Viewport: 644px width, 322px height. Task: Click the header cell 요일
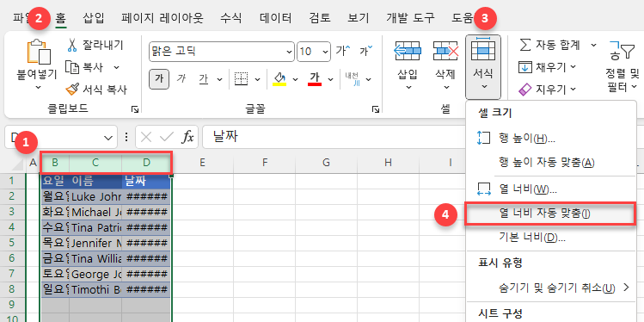pos(55,181)
